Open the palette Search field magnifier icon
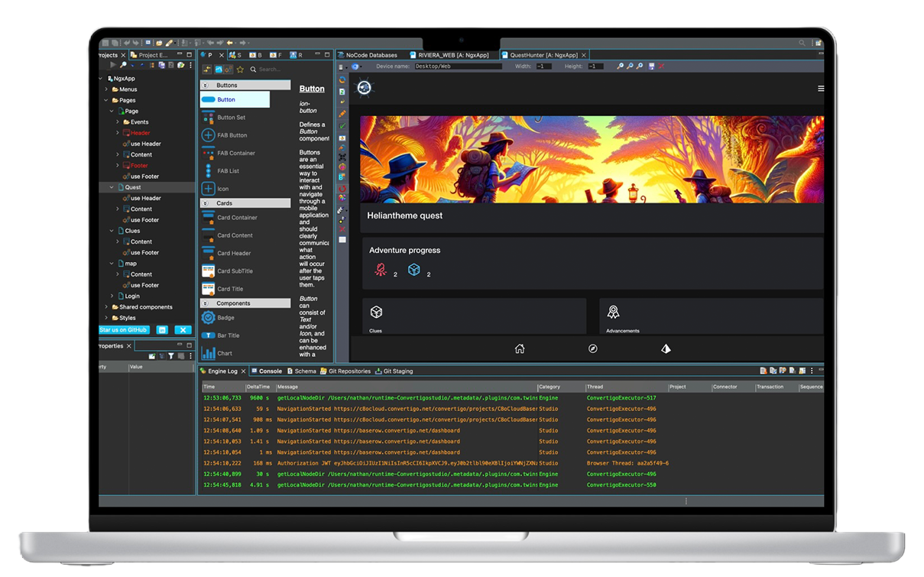This screenshot has height=577, width=924. tap(253, 69)
